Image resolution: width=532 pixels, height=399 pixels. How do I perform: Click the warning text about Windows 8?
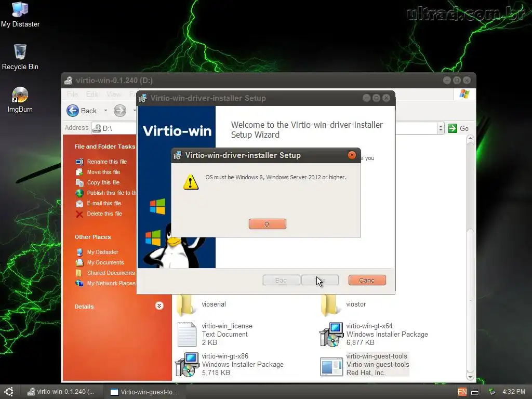pyautogui.click(x=276, y=177)
